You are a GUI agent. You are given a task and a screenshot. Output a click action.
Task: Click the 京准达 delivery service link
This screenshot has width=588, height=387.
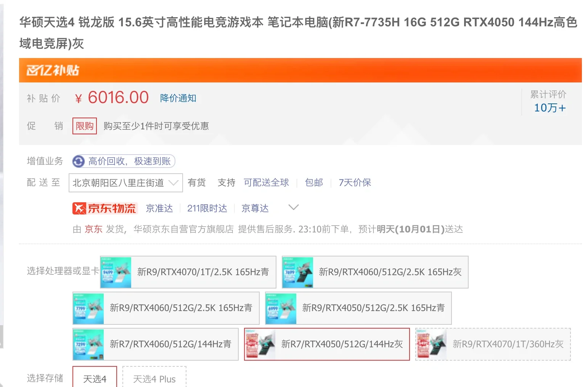tap(159, 208)
